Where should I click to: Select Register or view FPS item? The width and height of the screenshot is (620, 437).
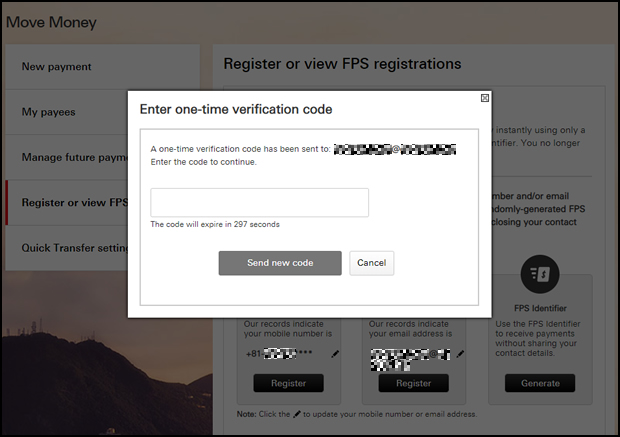66,202
